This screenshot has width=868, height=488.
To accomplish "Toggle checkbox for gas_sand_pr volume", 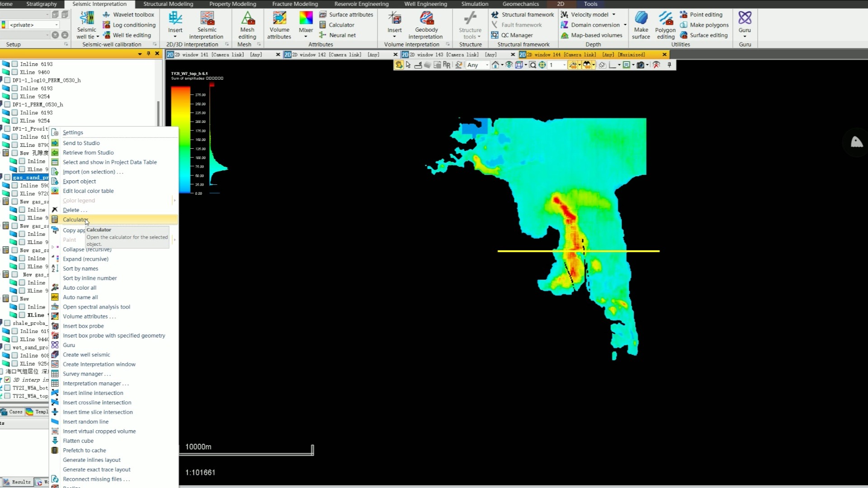I will click(8, 178).
